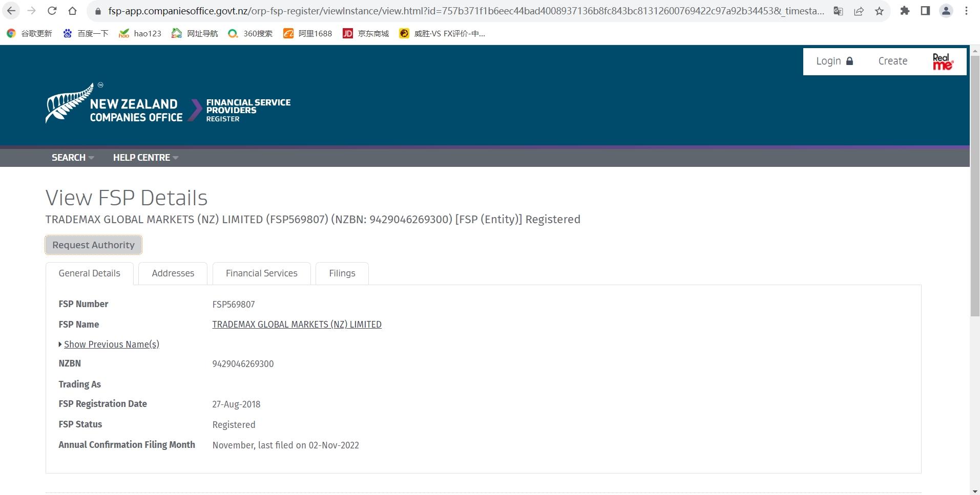Click the browser address bar URL

coord(466,11)
